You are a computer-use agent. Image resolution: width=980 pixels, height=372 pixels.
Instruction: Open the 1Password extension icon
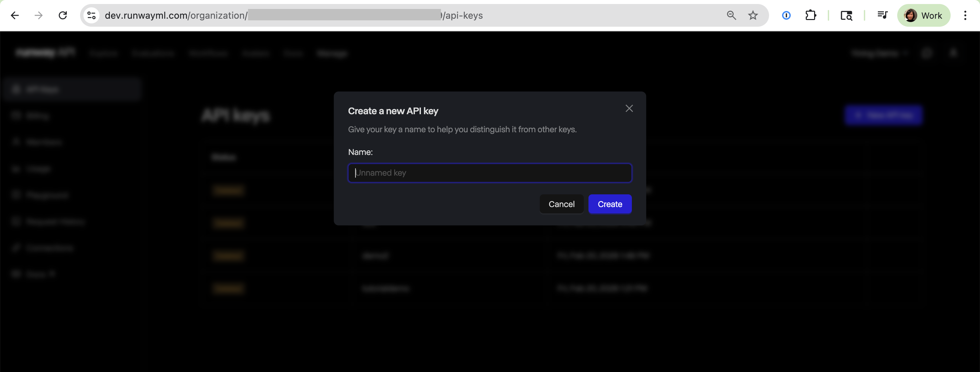pos(786,15)
